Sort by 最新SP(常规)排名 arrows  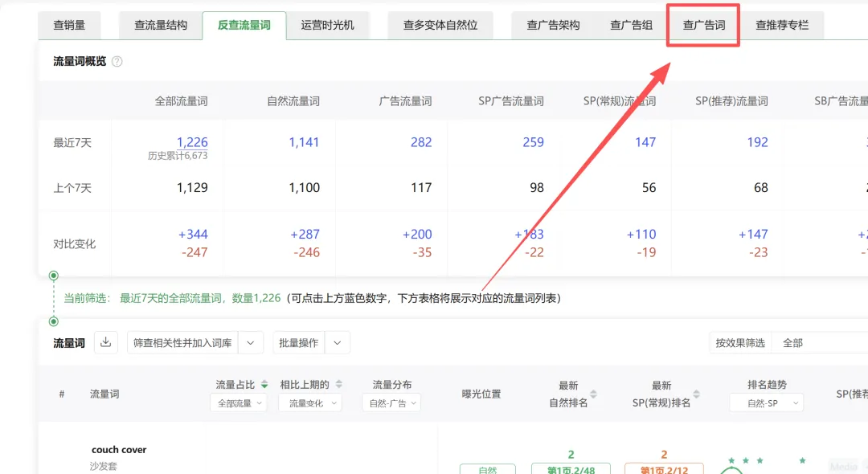click(x=696, y=394)
